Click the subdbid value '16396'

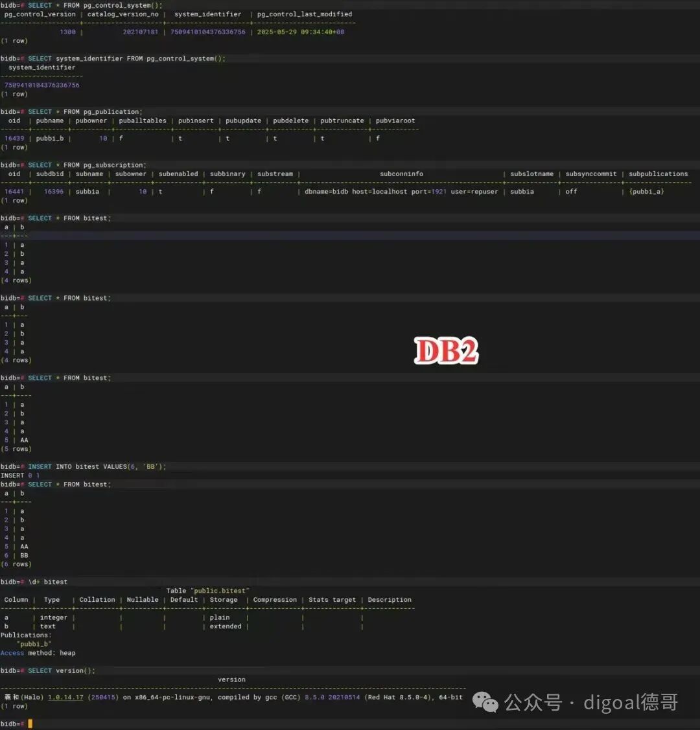[x=54, y=191]
